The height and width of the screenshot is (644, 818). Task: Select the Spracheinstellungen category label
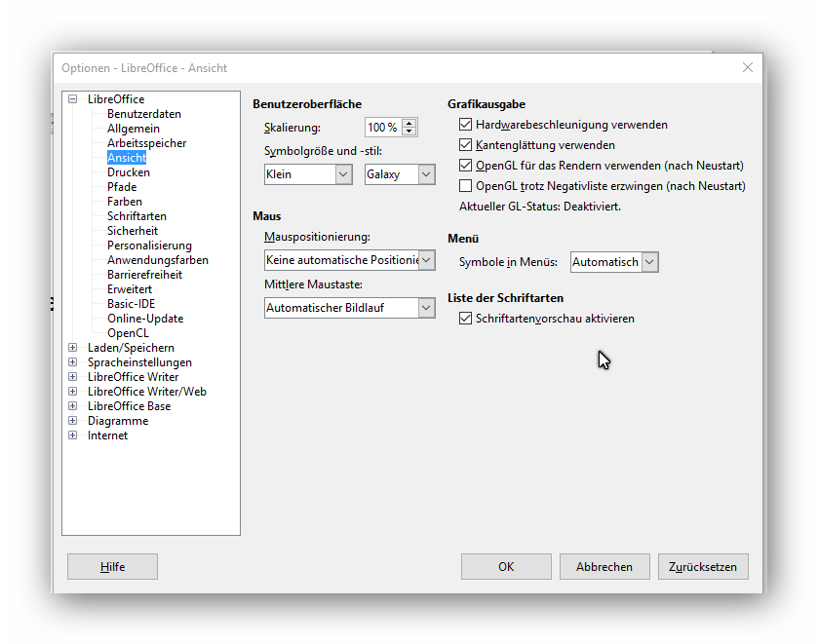click(139, 361)
